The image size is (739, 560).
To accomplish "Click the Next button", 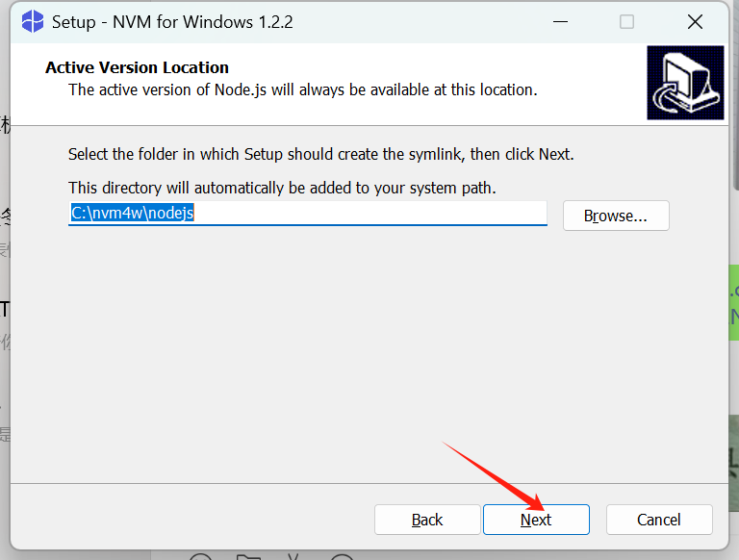I will click(536, 520).
